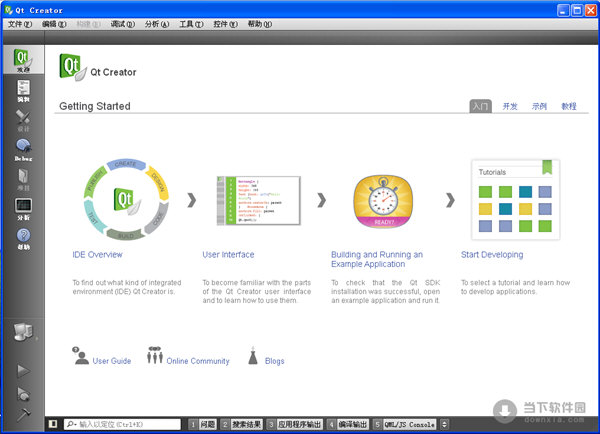The height and width of the screenshot is (434, 600).
Task: Click the stopwatch READY icon
Action: click(x=383, y=201)
